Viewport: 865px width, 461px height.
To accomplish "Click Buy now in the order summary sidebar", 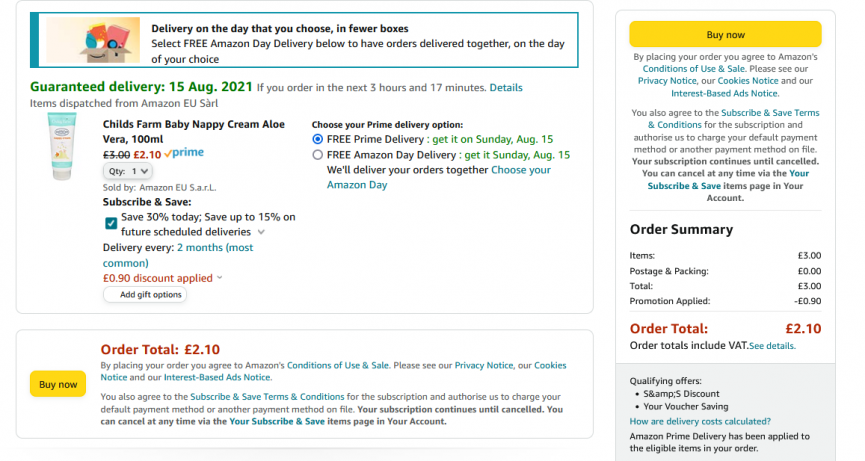I will point(725,34).
